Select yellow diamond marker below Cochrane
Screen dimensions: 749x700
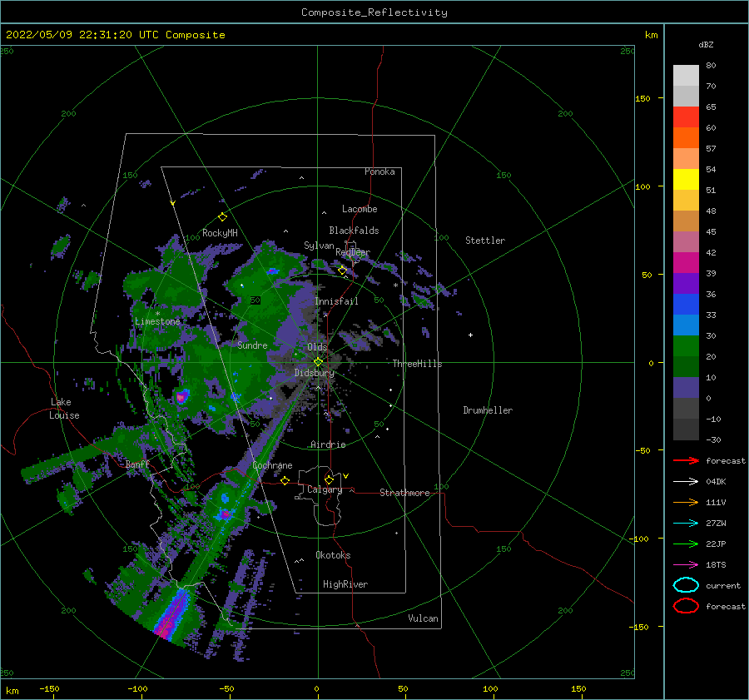pos(285,480)
